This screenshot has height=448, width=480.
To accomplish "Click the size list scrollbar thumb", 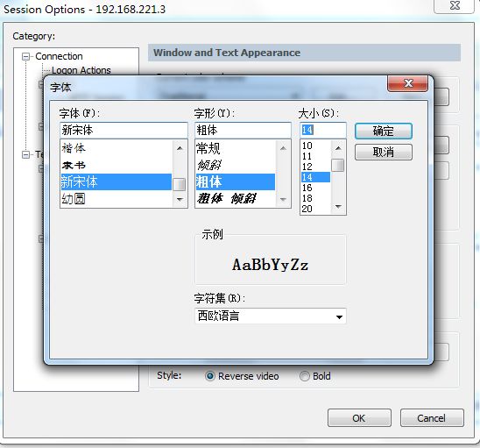I will coord(338,166).
